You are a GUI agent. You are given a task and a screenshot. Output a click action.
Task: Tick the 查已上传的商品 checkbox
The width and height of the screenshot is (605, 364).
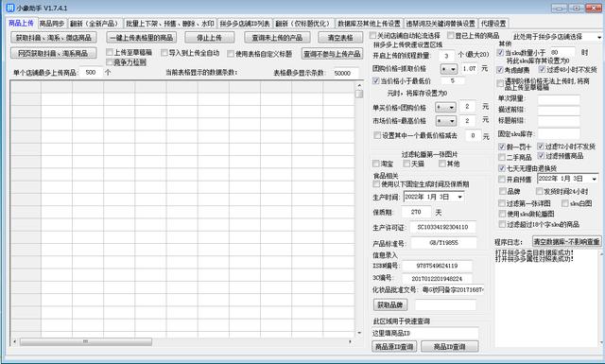tap(451, 36)
